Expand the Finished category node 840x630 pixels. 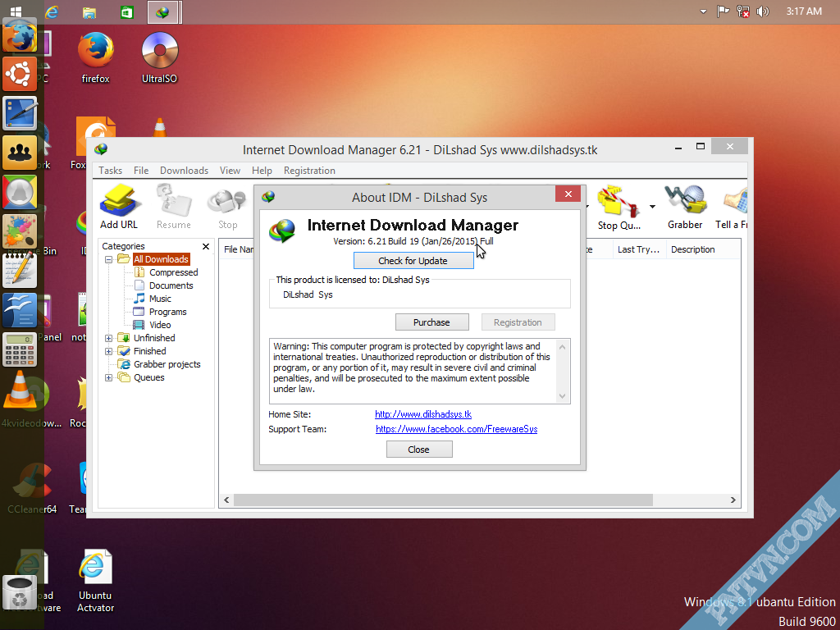(109, 351)
